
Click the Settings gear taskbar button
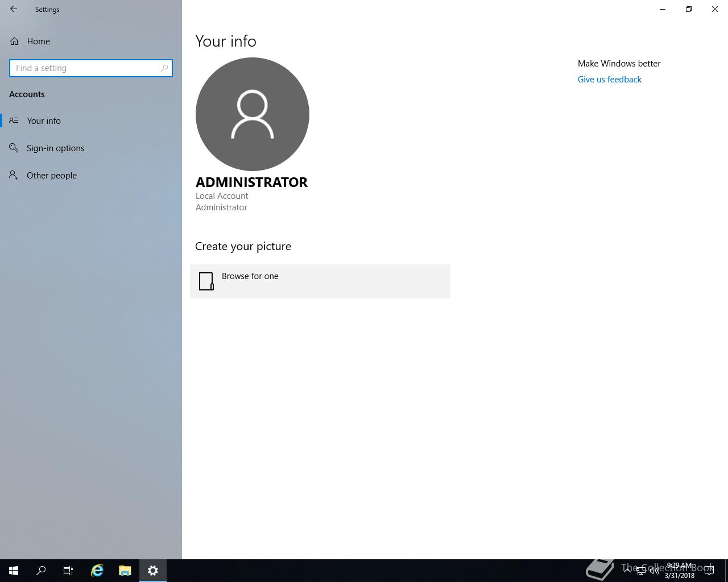(x=153, y=571)
